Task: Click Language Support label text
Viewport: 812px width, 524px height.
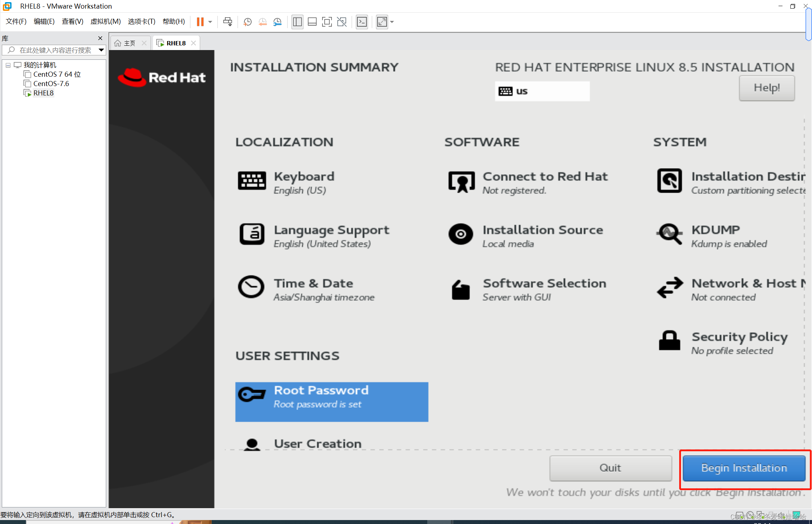Action: (x=331, y=230)
